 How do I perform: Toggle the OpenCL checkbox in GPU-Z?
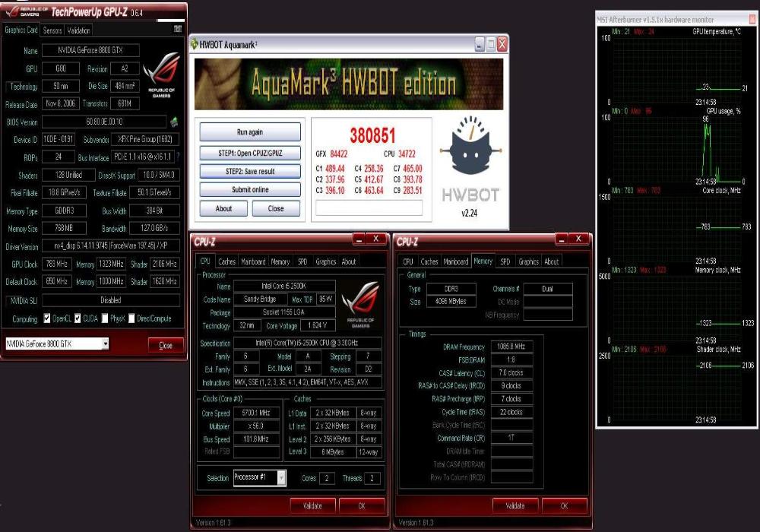pos(47,318)
